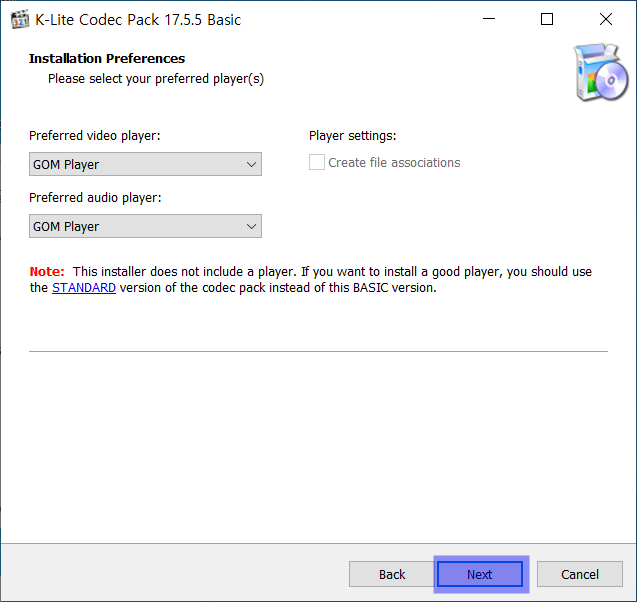Click the Preferred video player label

click(95, 136)
